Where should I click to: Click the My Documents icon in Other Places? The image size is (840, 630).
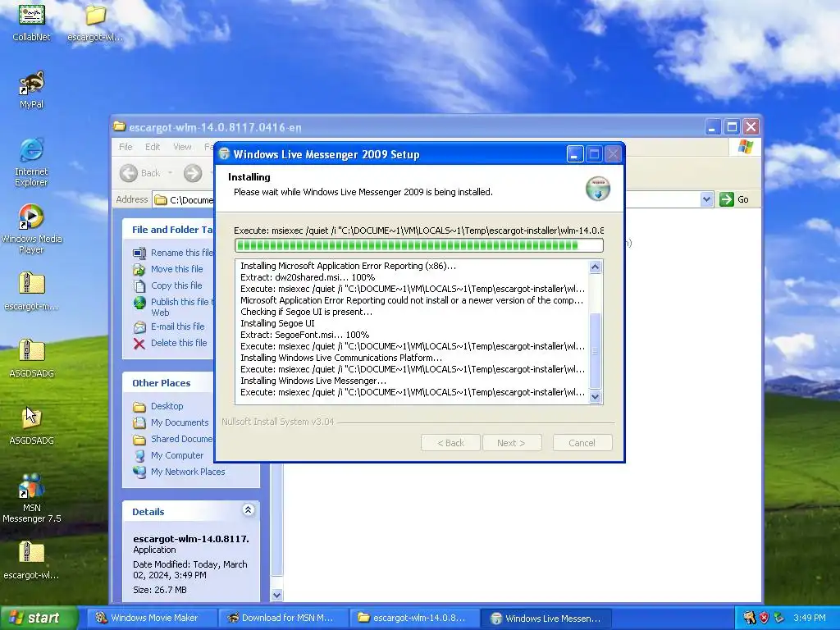coord(139,422)
